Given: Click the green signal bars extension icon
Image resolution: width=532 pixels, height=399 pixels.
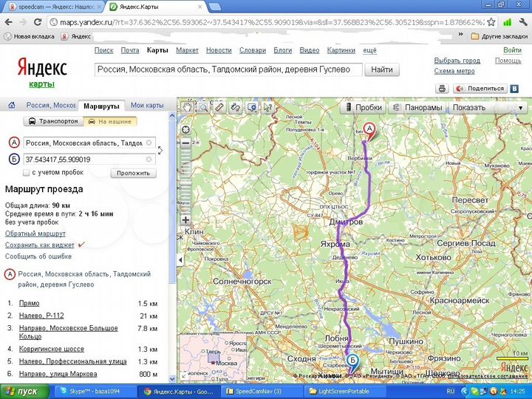Looking at the screenshot, I should pyautogui.click(x=507, y=22).
